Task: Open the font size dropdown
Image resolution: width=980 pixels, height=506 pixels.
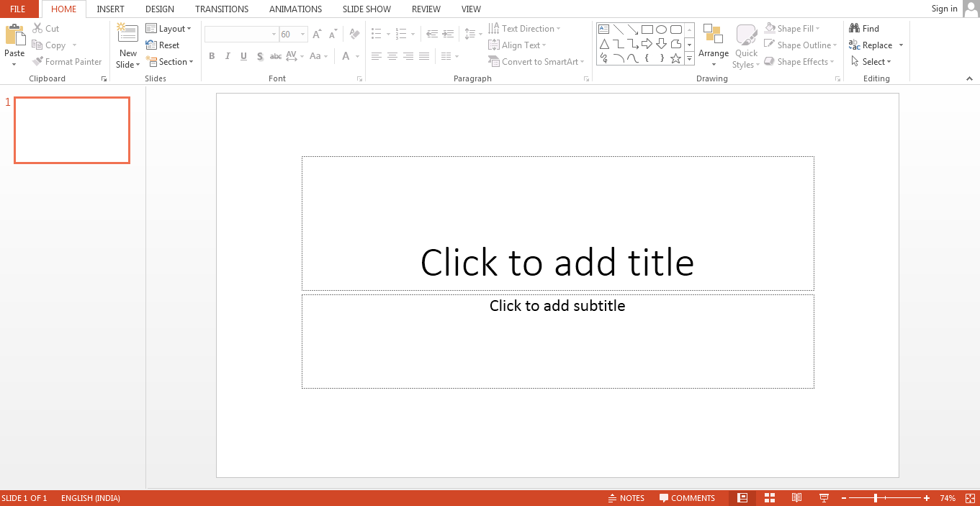Action: [302, 34]
